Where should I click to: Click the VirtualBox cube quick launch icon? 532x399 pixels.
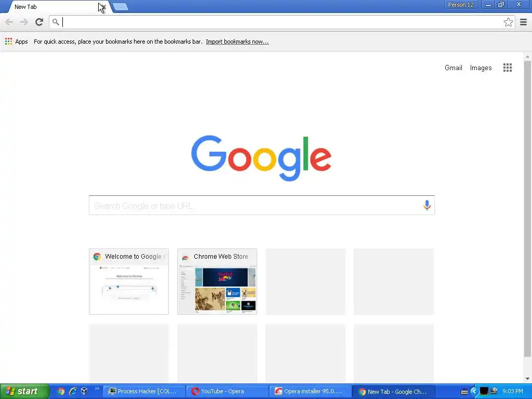pos(84,391)
